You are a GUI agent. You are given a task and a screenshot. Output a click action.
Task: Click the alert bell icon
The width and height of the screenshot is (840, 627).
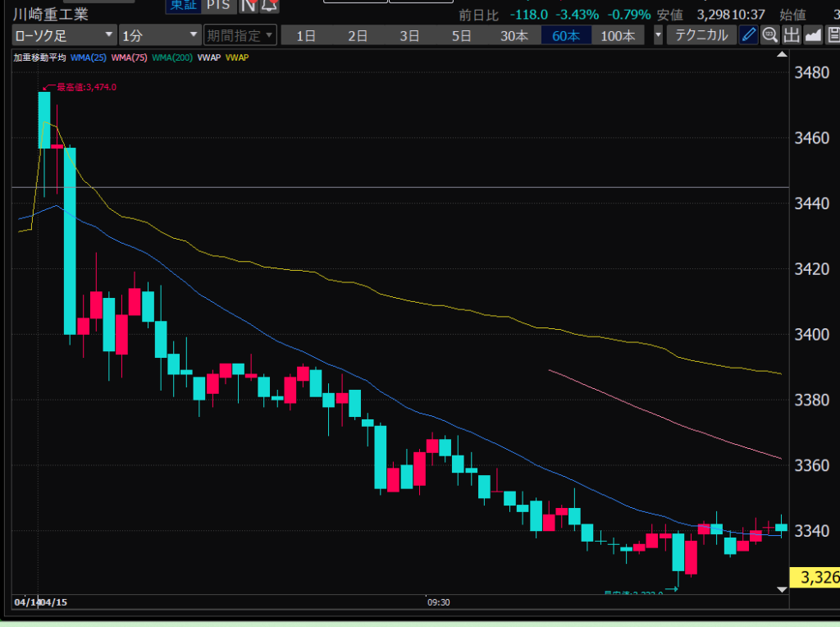point(270,6)
